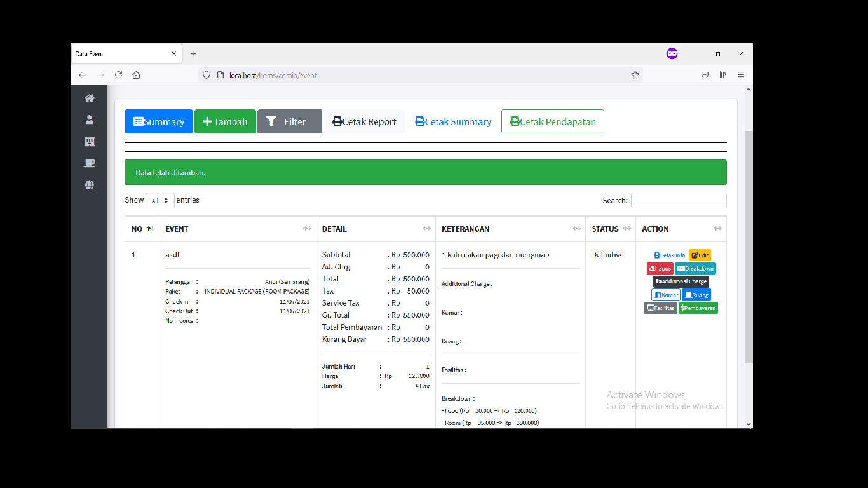Click the green Tambah button
868x488 pixels.
[x=225, y=121]
